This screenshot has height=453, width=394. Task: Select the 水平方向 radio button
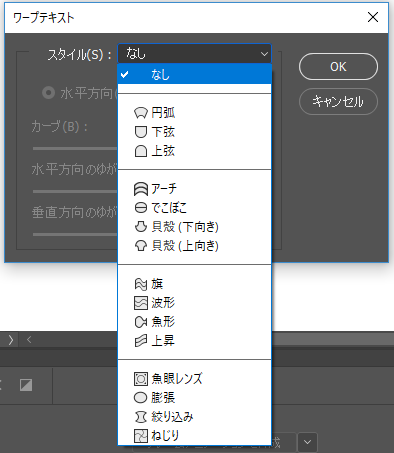coord(48,93)
